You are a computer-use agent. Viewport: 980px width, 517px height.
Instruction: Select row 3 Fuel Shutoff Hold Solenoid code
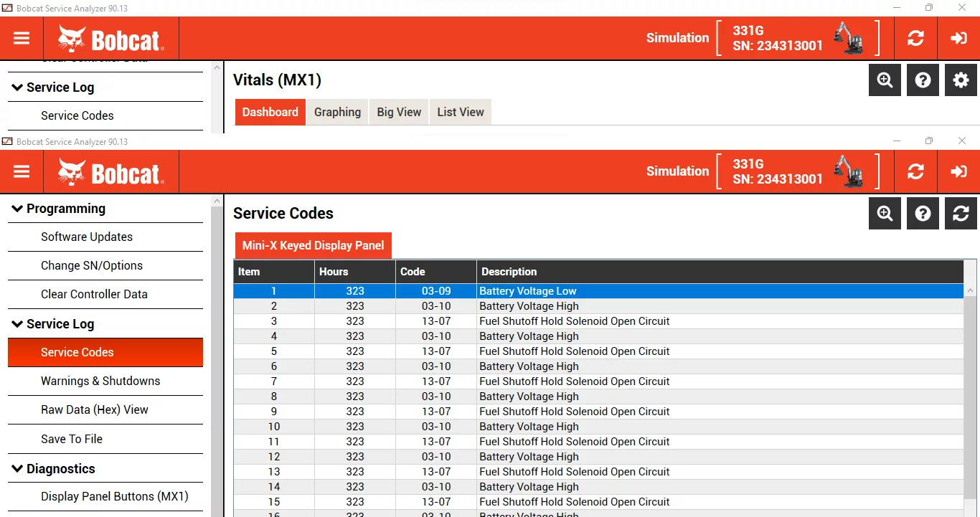tap(574, 321)
